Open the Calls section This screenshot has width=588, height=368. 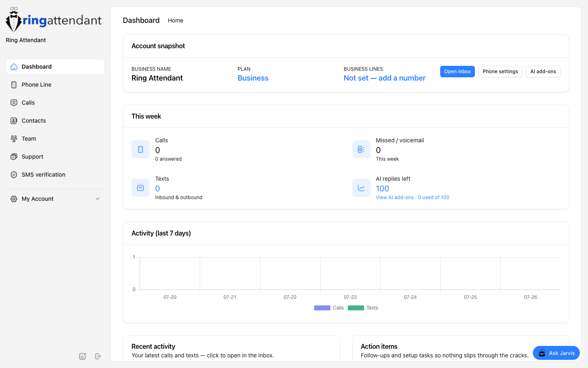pos(55,103)
